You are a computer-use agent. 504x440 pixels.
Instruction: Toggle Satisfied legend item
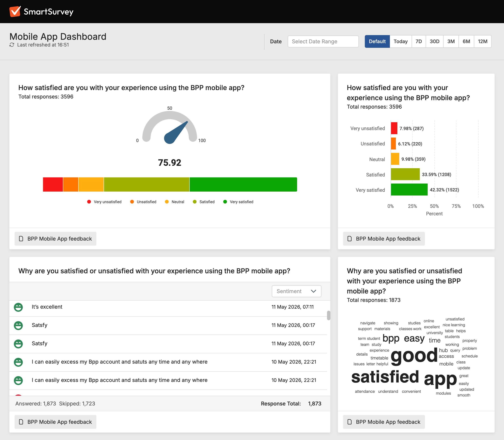204,202
